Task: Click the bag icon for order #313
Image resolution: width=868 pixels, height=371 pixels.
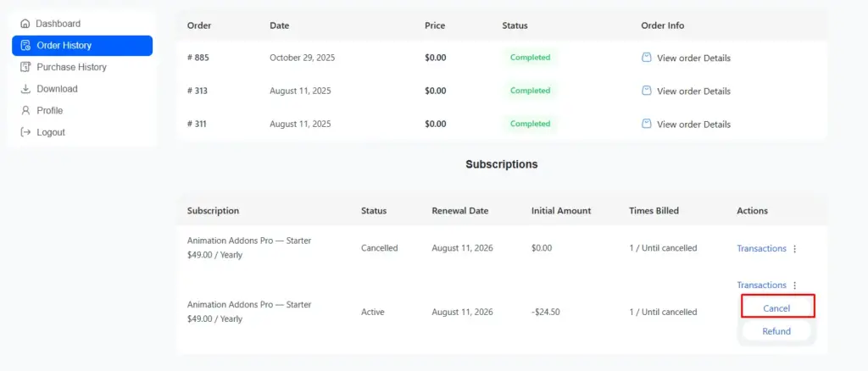Action: click(x=647, y=91)
